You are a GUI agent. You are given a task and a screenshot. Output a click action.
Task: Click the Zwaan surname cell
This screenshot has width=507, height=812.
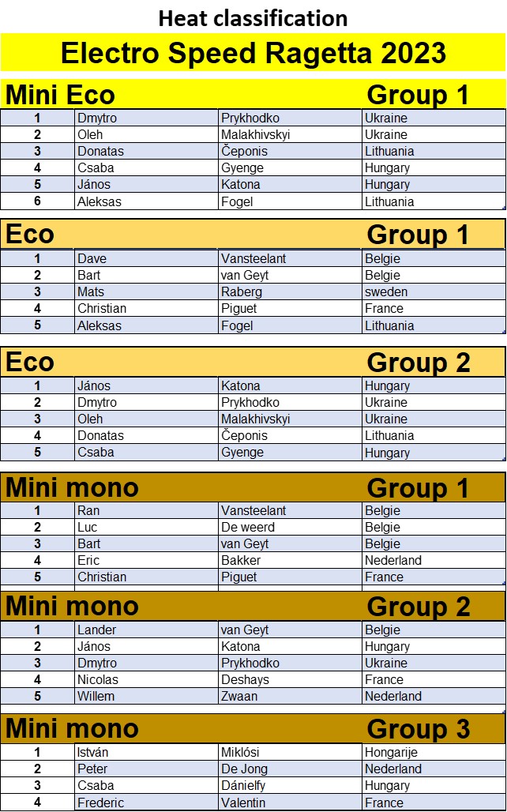(290, 696)
